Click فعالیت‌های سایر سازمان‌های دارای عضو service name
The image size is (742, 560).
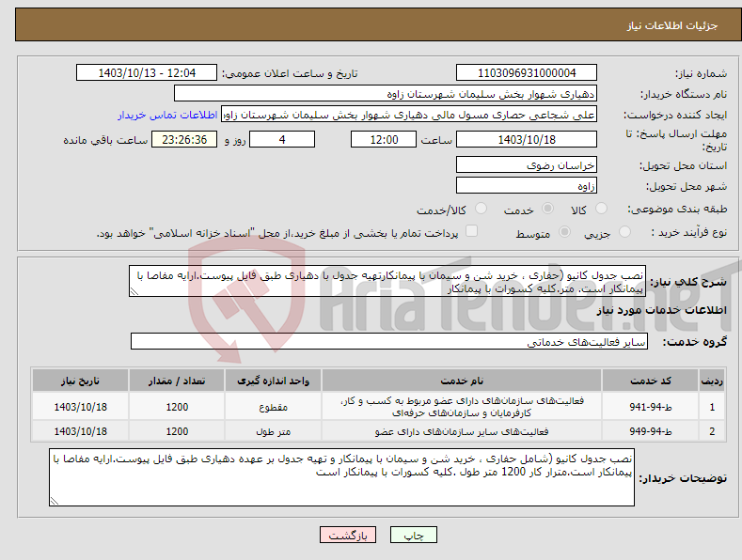[462, 431]
